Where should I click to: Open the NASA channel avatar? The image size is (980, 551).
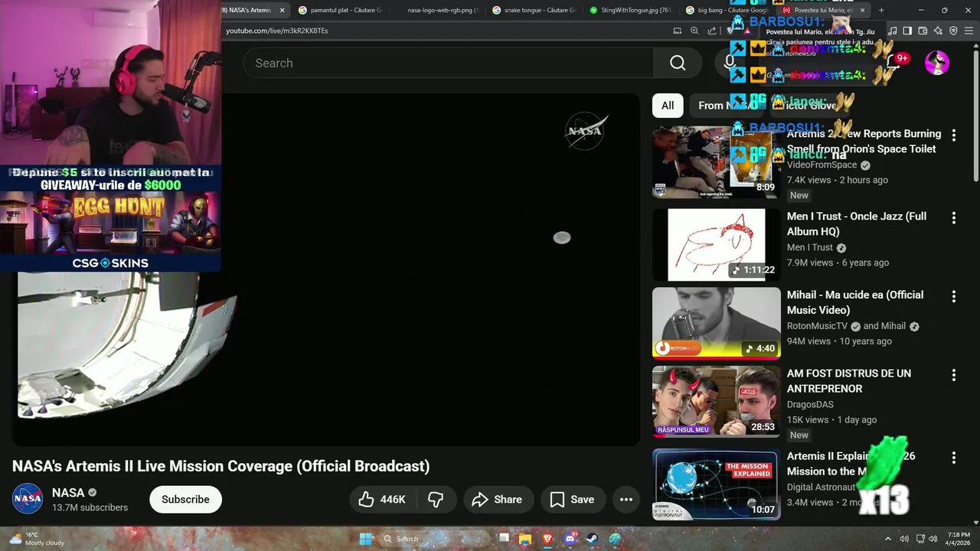[28, 499]
